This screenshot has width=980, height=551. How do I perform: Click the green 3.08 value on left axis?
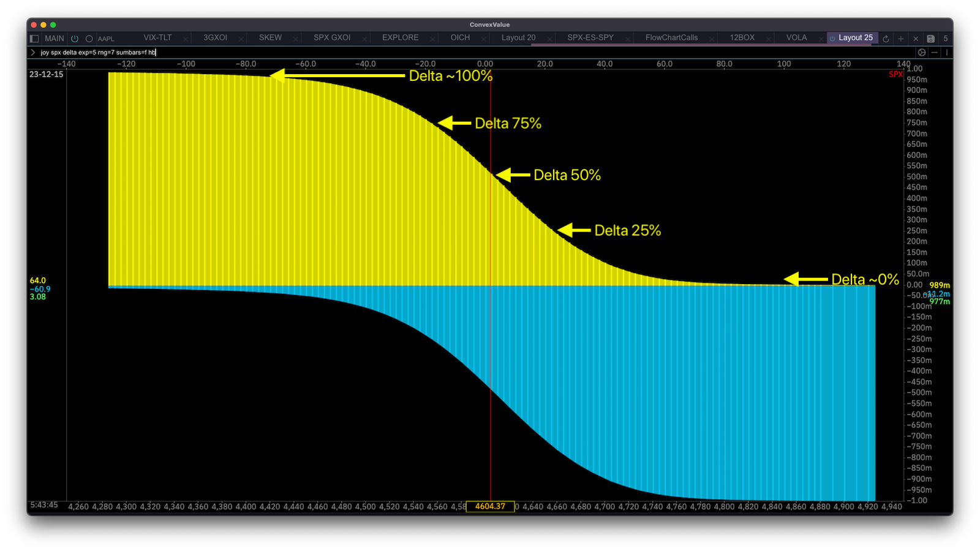[x=38, y=297]
